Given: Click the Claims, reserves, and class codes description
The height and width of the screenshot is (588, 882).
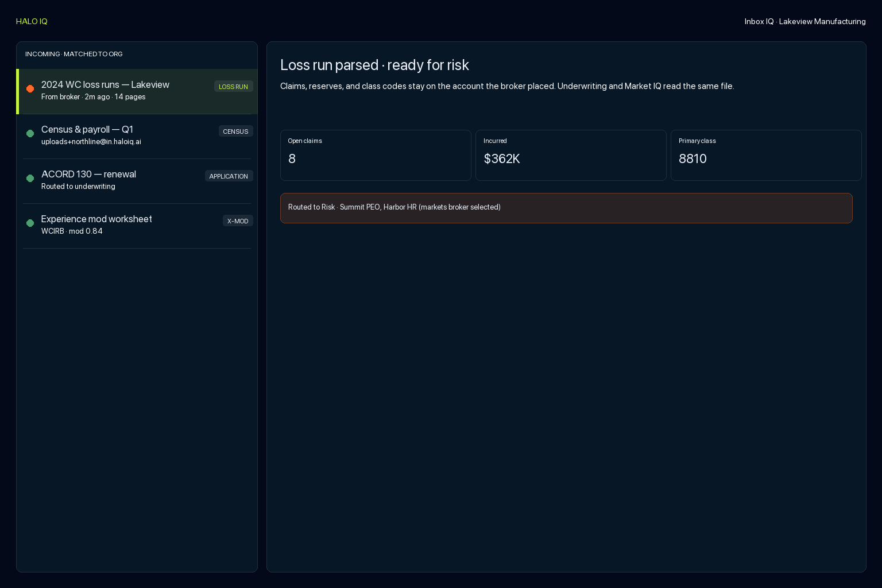Looking at the screenshot, I should click(507, 86).
